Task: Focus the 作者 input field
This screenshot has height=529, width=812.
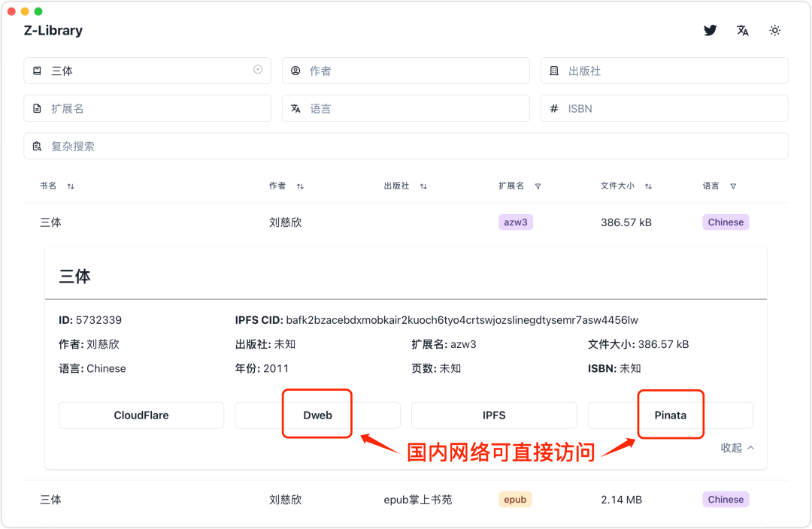Action: 406,71
